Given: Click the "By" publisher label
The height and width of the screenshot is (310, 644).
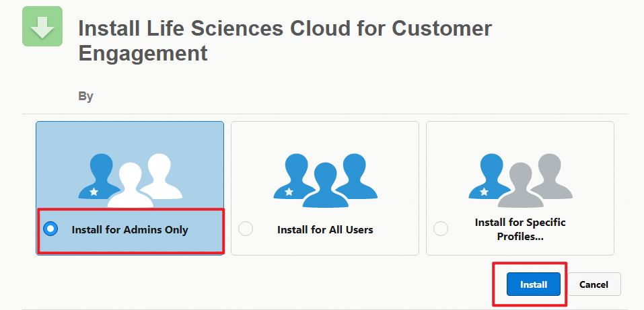Looking at the screenshot, I should (86, 97).
